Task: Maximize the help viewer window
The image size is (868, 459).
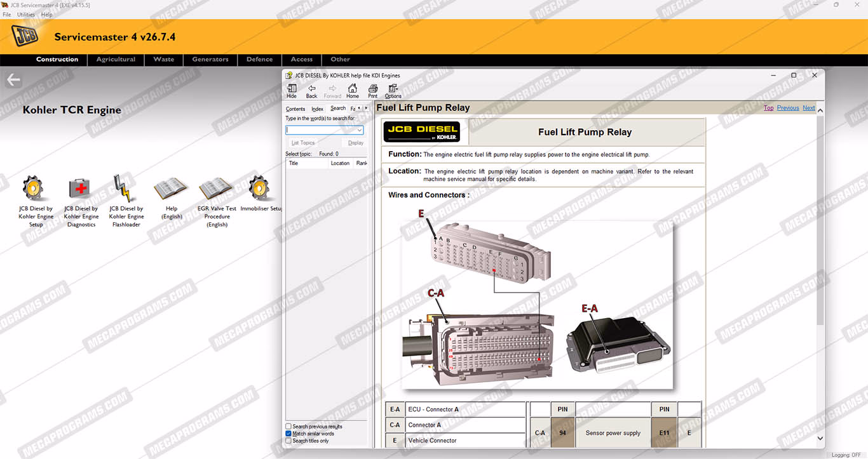Action: point(794,75)
